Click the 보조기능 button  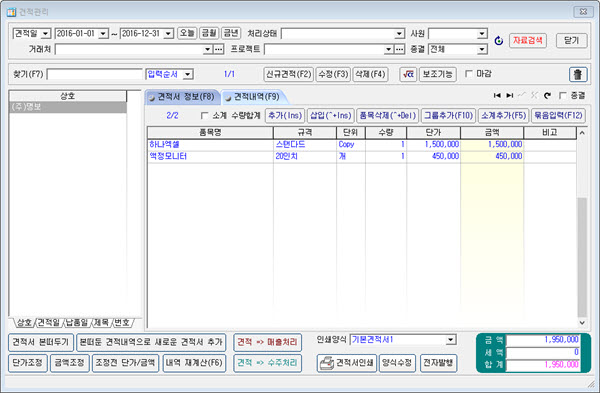[x=437, y=74]
